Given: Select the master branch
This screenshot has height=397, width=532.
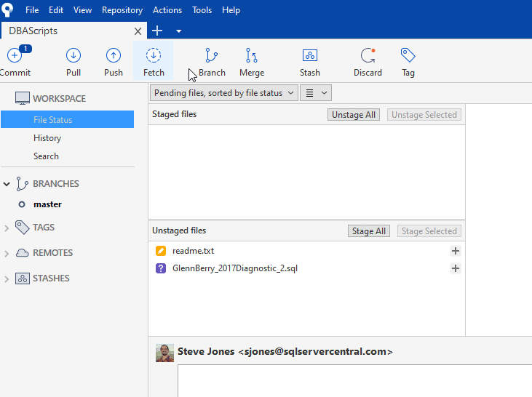Looking at the screenshot, I should tap(47, 204).
